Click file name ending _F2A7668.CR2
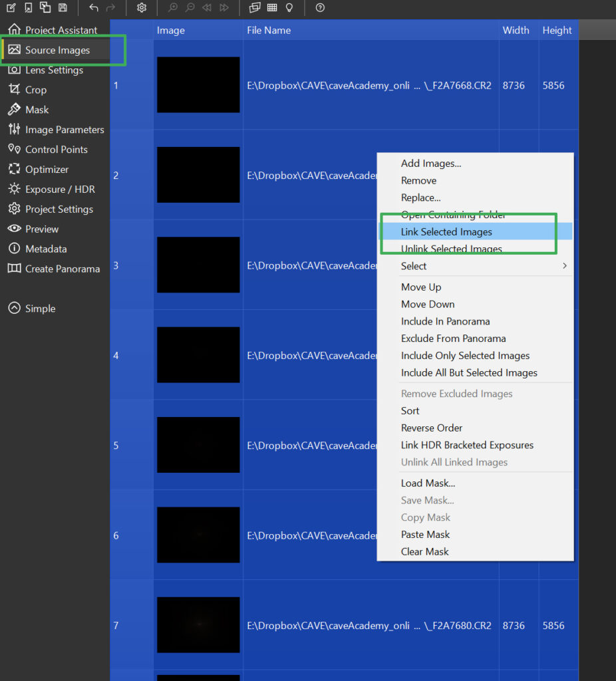616x681 pixels. (x=369, y=86)
